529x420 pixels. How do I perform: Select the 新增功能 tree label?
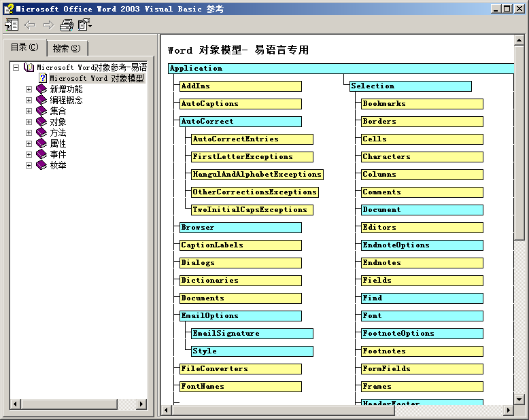click(66, 89)
